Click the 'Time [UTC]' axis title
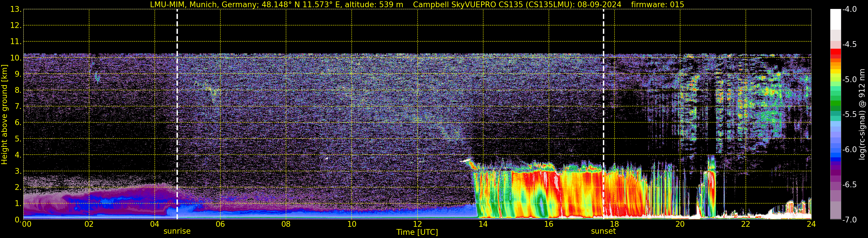This screenshot has width=868, height=238. pyautogui.click(x=417, y=232)
